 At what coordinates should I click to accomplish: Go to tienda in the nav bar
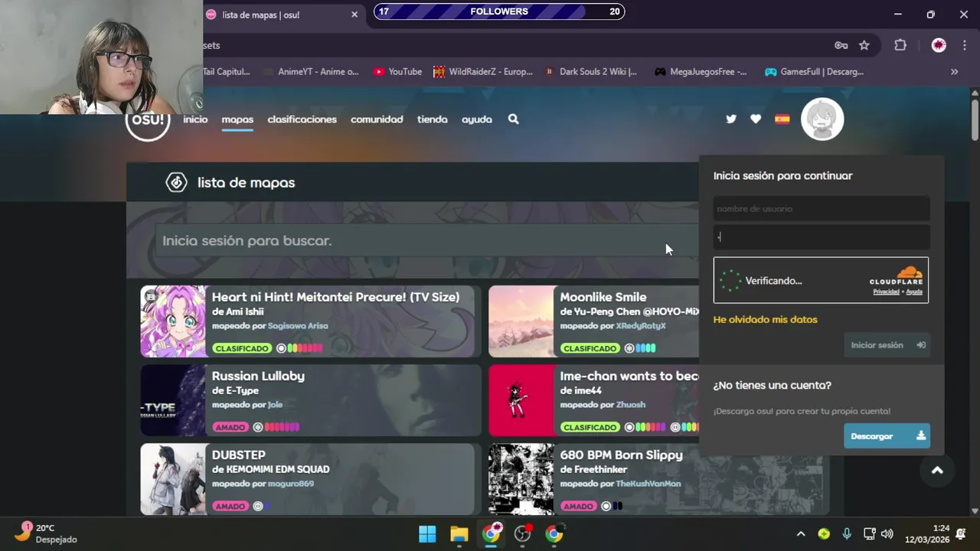pos(432,119)
